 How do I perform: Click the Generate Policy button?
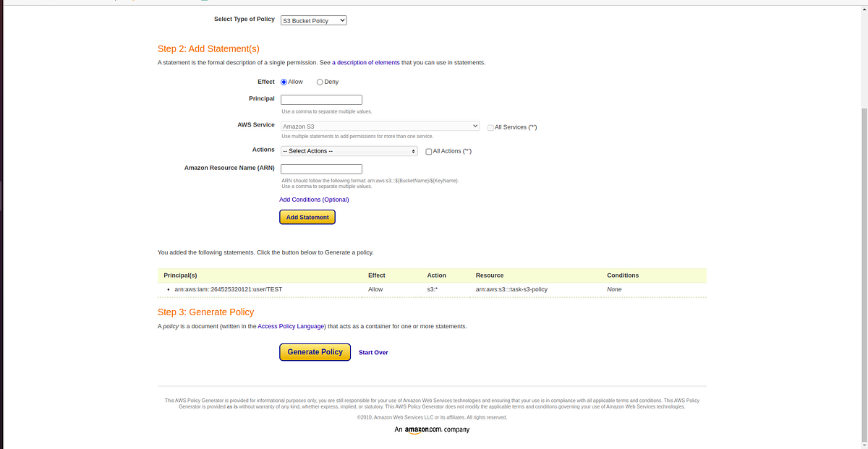[x=315, y=352]
